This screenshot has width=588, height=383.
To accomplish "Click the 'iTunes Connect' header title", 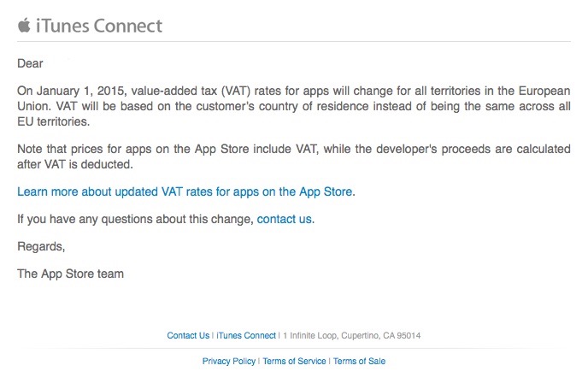I will [x=99, y=26].
